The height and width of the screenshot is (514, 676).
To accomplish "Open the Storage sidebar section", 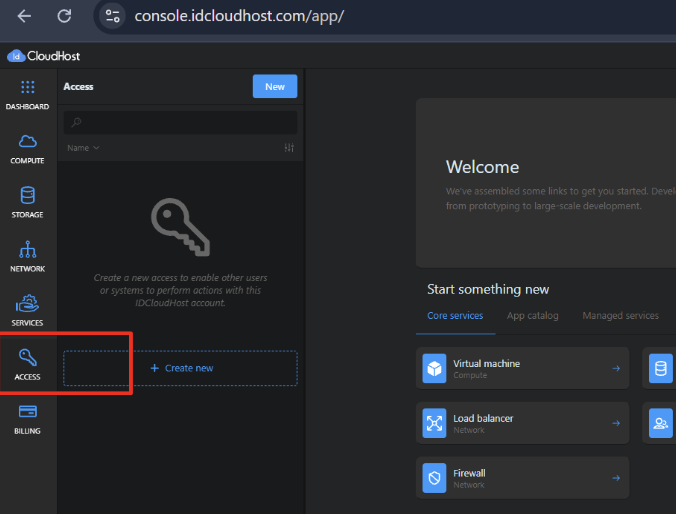I will point(28,203).
